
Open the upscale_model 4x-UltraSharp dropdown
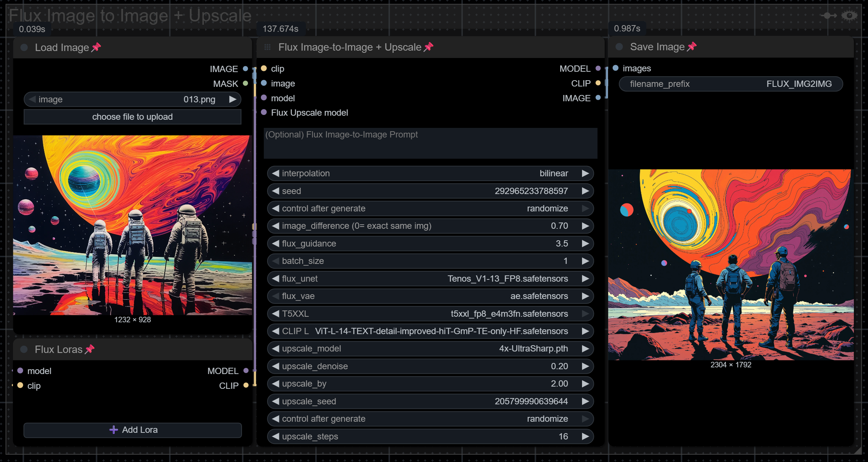point(430,349)
